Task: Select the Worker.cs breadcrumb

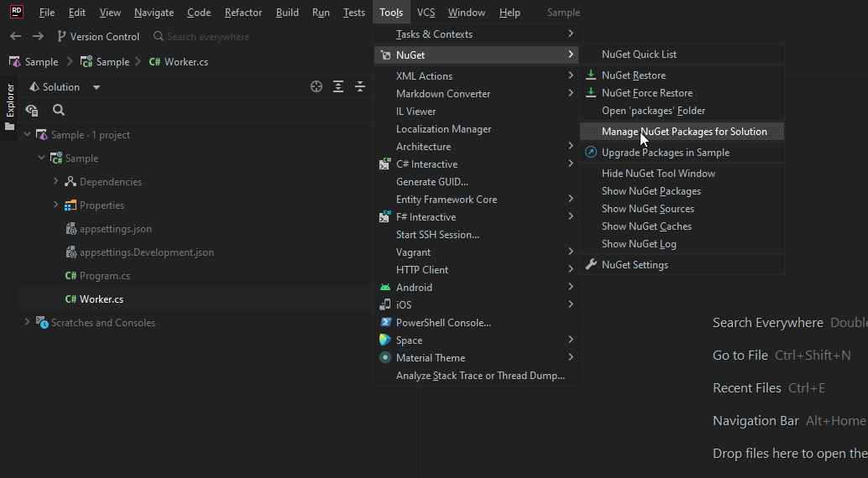Action: pyautogui.click(x=179, y=62)
